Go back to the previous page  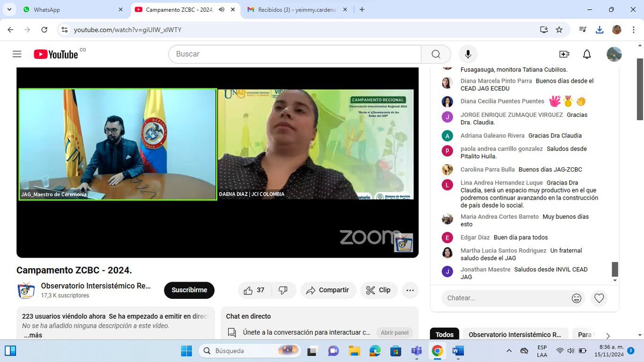pos(11,29)
